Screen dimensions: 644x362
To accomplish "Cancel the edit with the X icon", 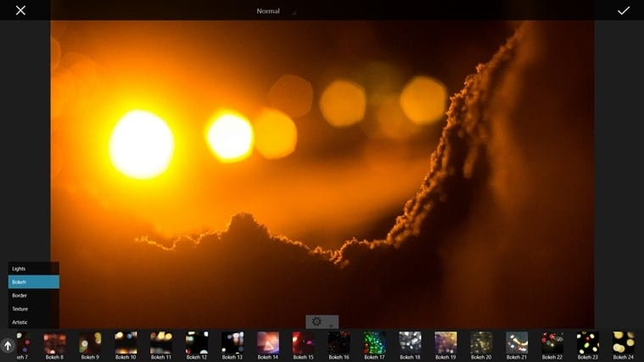I will 20,10.
